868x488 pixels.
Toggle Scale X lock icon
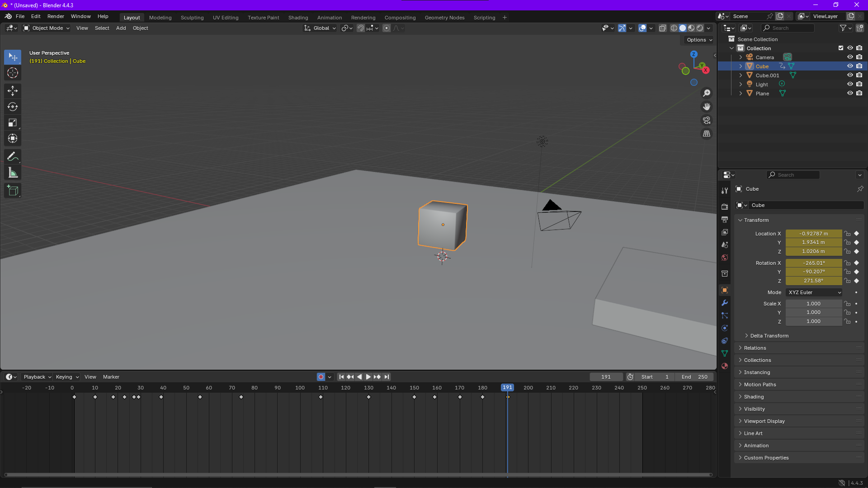click(x=848, y=304)
